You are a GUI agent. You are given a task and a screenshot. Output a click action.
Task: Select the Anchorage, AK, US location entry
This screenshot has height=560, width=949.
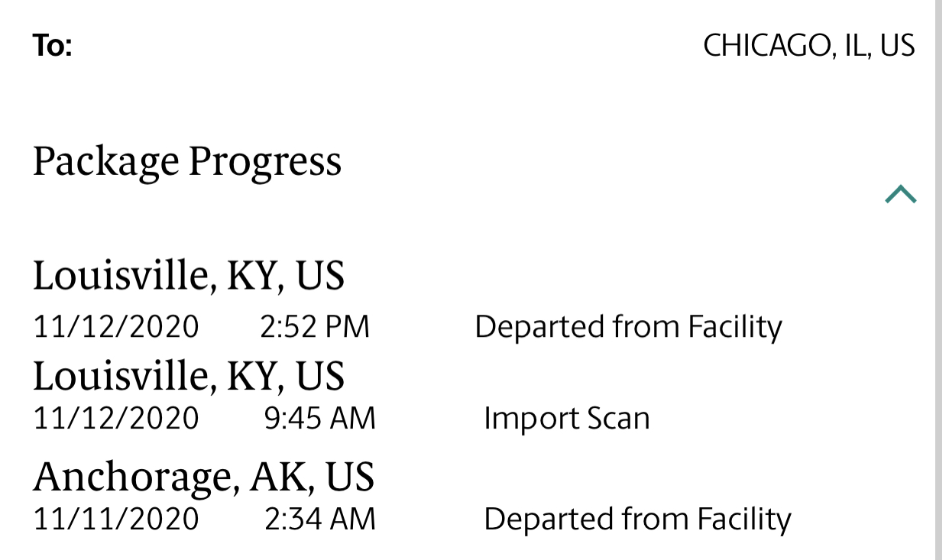click(204, 477)
